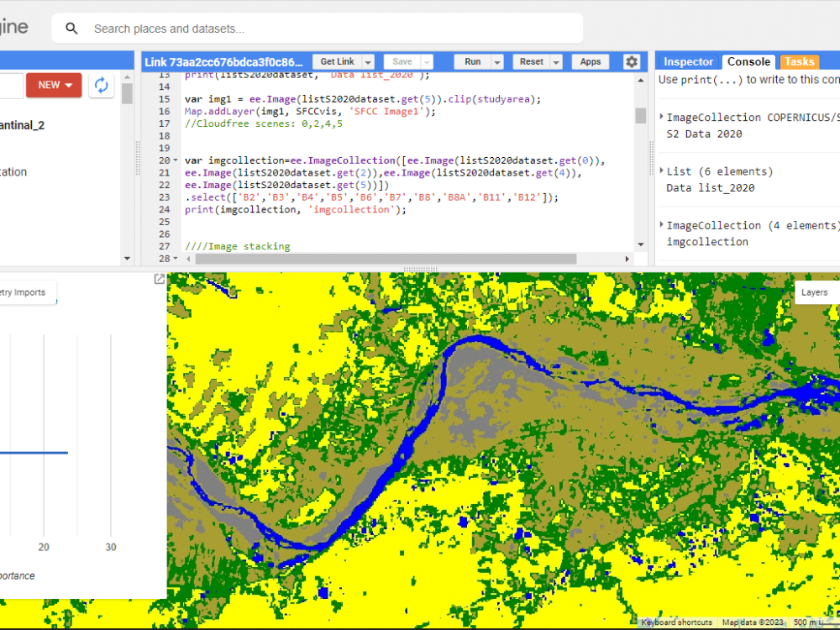Expand the List (6 elements) console entry

coord(660,171)
